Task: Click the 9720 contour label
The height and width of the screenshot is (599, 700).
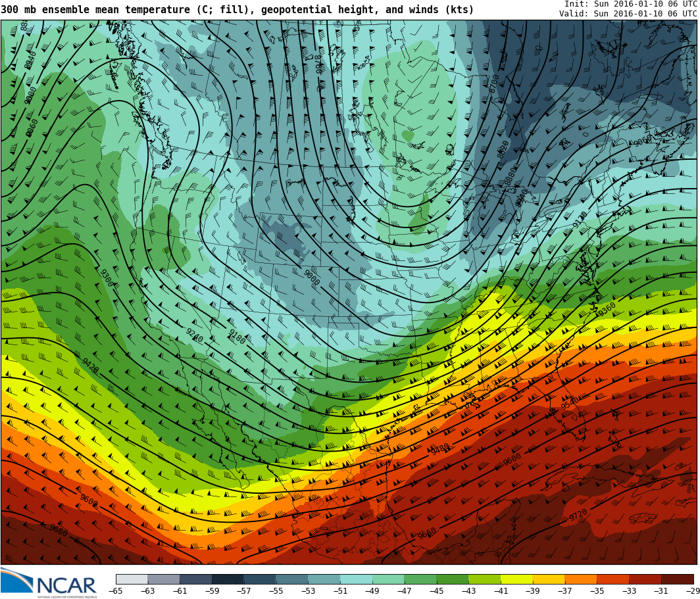Action: click(578, 515)
